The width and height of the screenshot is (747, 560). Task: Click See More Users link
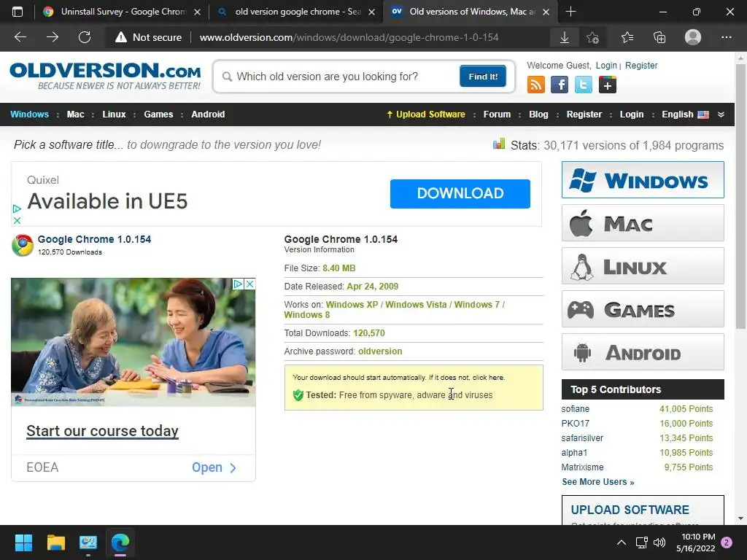598,482
